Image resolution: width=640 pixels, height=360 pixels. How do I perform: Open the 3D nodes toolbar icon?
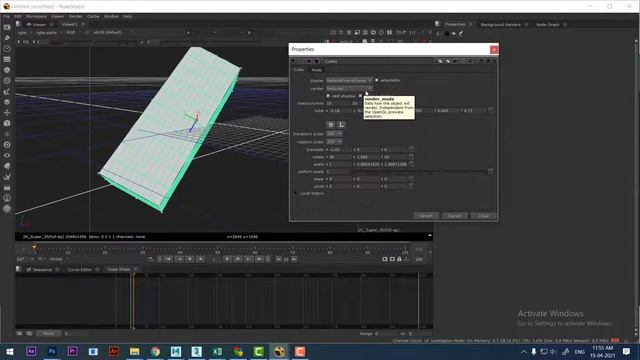(x=7, y=123)
